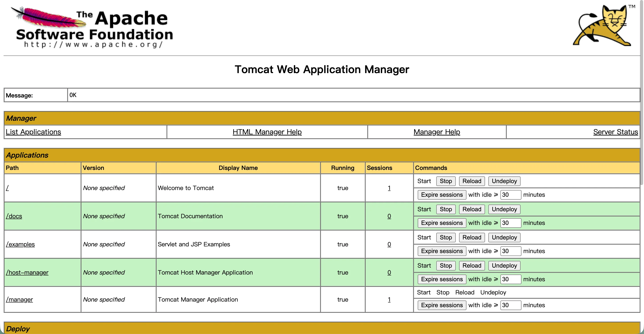View sessions count for Tomcat Documentation
644x334 pixels.
pos(389,216)
